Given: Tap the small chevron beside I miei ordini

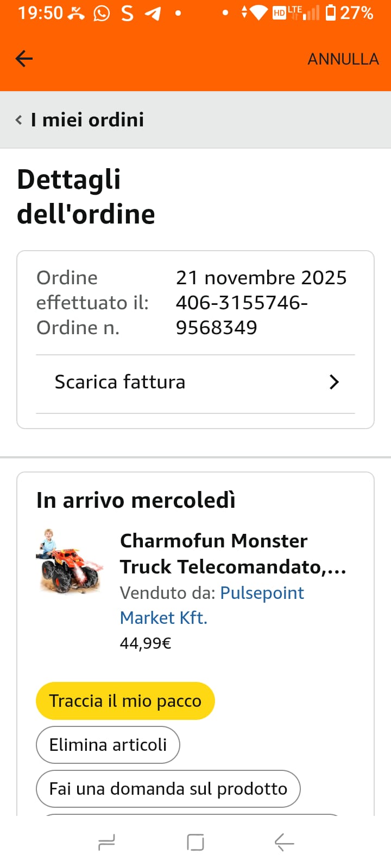Looking at the screenshot, I should pyautogui.click(x=19, y=120).
